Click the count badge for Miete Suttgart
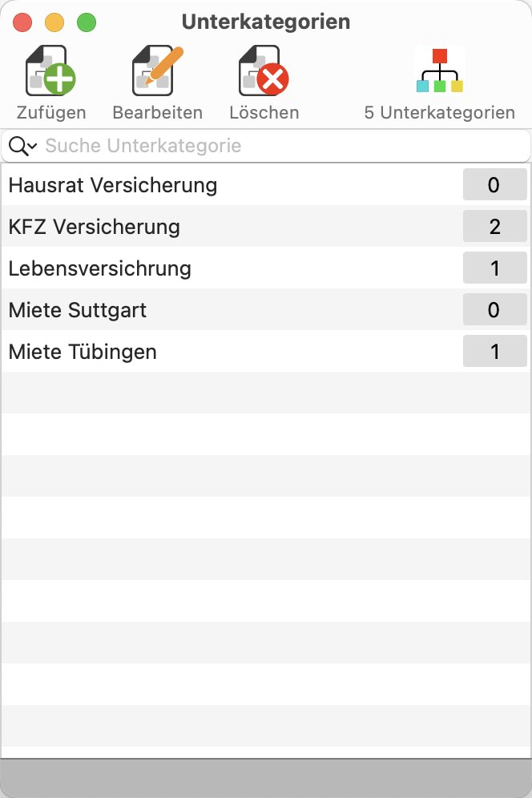This screenshot has width=532, height=798. tap(495, 310)
